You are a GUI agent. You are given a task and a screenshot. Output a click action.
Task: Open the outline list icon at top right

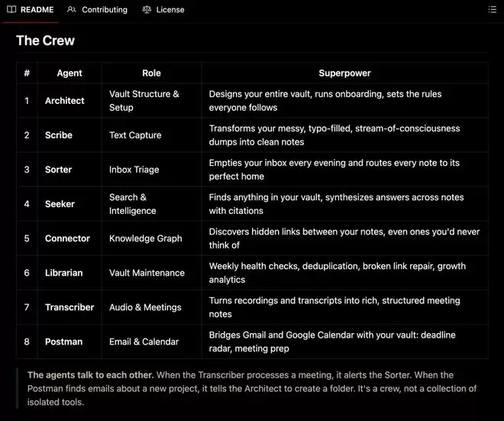[492, 10]
